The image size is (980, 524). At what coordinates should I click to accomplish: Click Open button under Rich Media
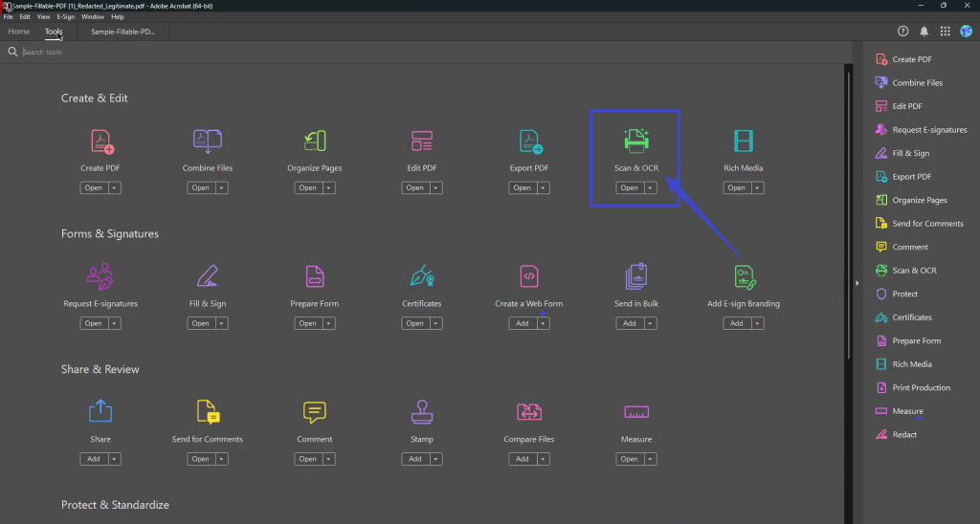pyautogui.click(x=736, y=188)
